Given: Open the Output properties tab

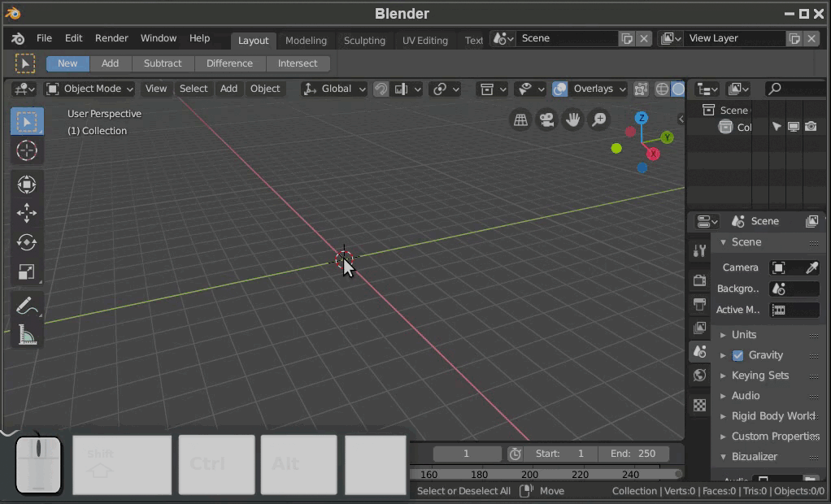Looking at the screenshot, I should point(699,304).
